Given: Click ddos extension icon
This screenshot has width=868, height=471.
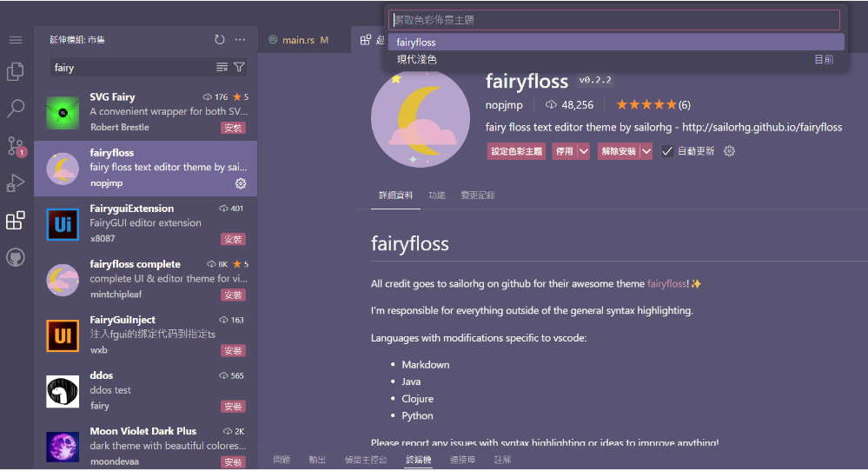Looking at the screenshot, I should [x=63, y=391].
